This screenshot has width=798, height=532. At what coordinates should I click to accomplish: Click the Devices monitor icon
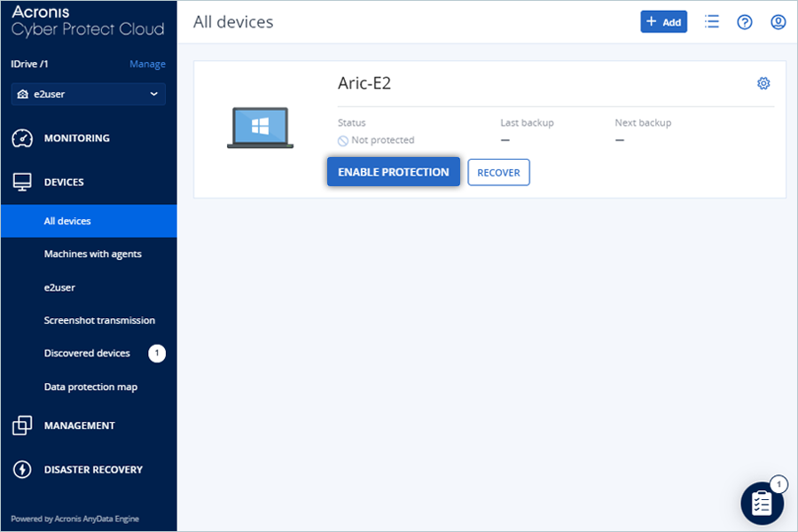pyautogui.click(x=22, y=183)
